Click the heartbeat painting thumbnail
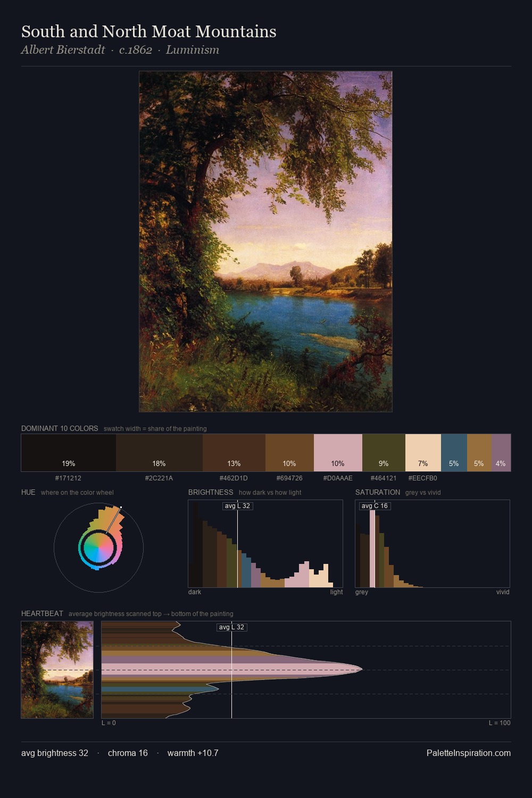The width and height of the screenshot is (532, 798). coord(57,670)
